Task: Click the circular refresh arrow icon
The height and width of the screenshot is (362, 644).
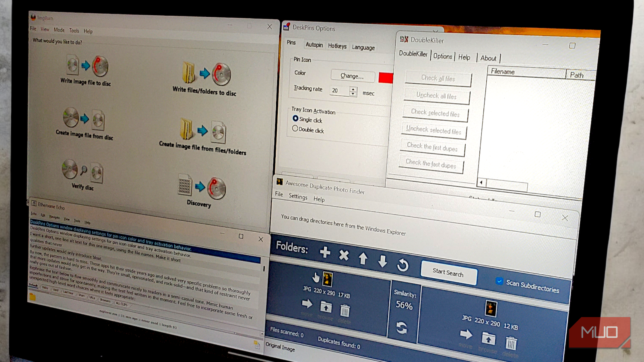Action: pyautogui.click(x=403, y=265)
